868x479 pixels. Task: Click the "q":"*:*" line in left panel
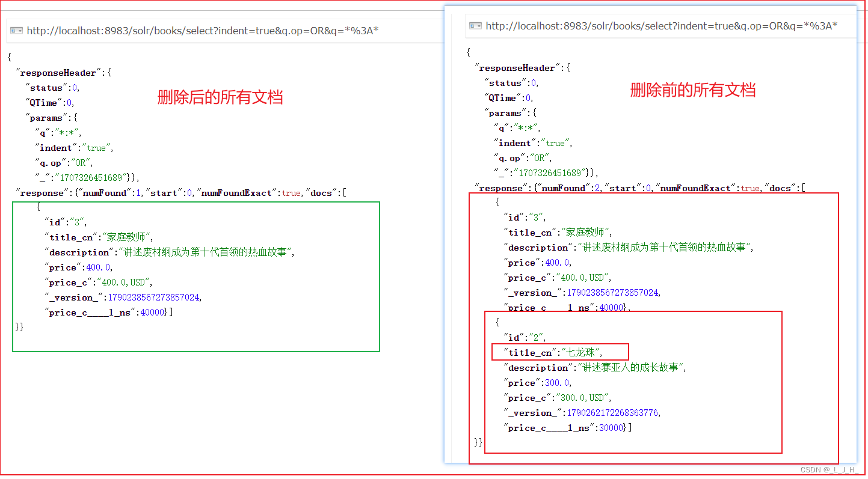tap(58, 133)
